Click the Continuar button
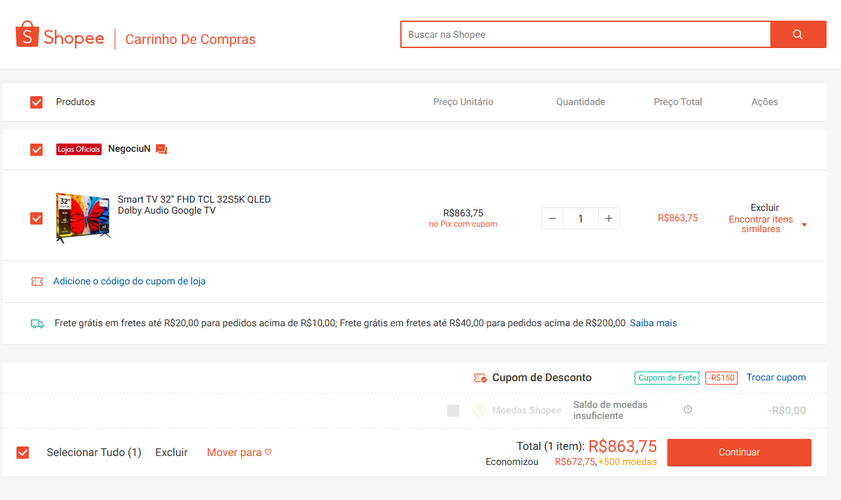The height and width of the screenshot is (500, 841). (739, 452)
